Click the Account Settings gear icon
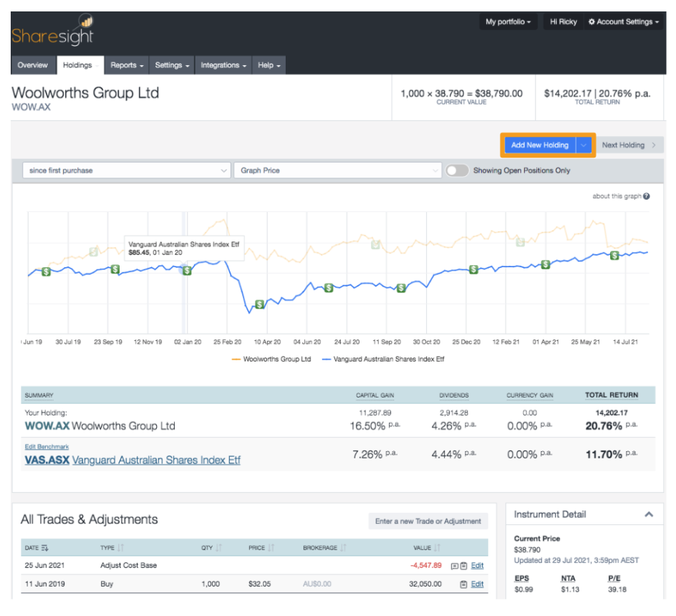The width and height of the screenshot is (676, 616). pos(591,21)
